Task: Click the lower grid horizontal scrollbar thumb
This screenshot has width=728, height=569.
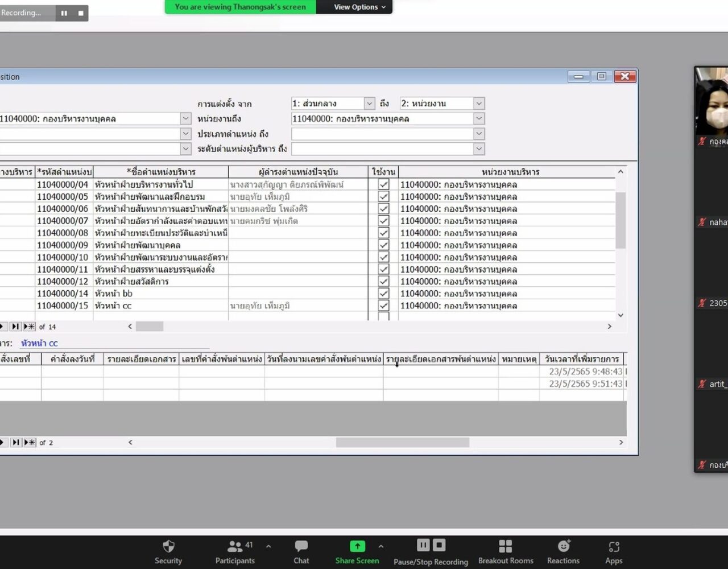Action: tap(403, 442)
